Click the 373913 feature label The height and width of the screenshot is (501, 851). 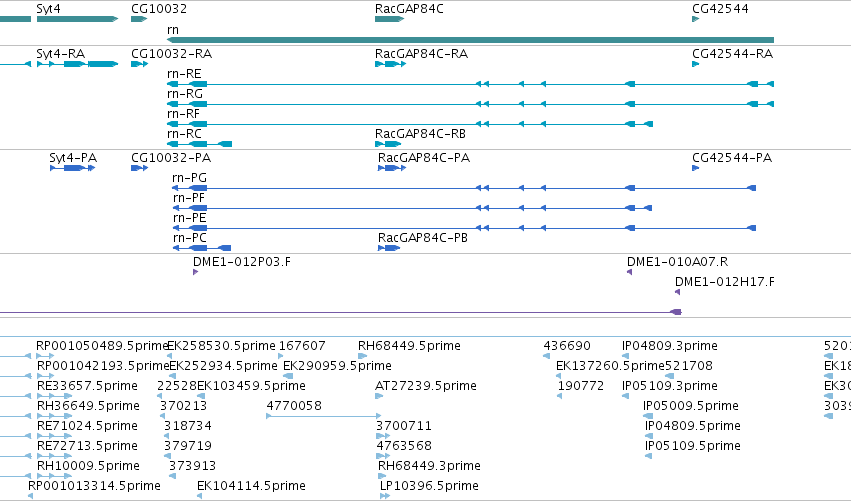click(x=193, y=467)
